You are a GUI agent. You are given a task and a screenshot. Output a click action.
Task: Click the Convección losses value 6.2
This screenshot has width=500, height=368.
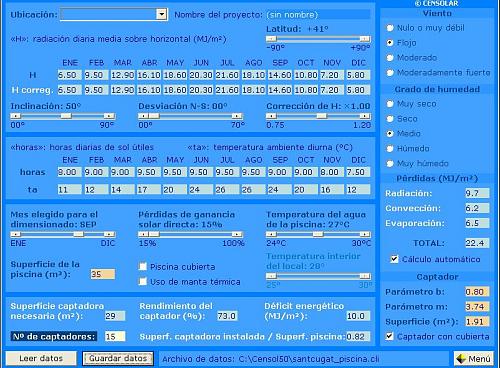(x=477, y=208)
